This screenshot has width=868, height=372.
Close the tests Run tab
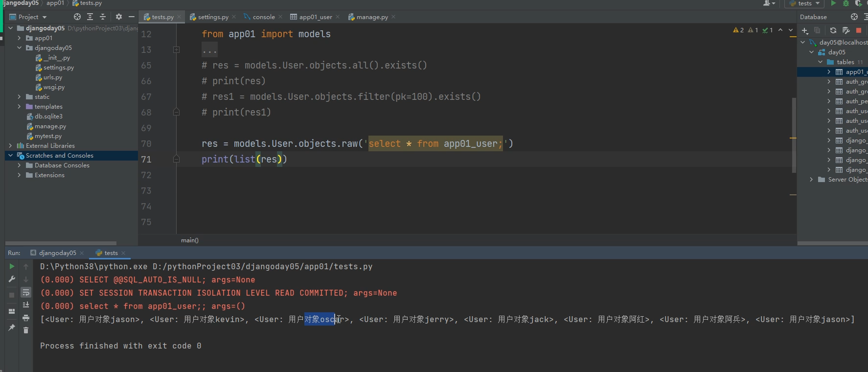(x=123, y=253)
